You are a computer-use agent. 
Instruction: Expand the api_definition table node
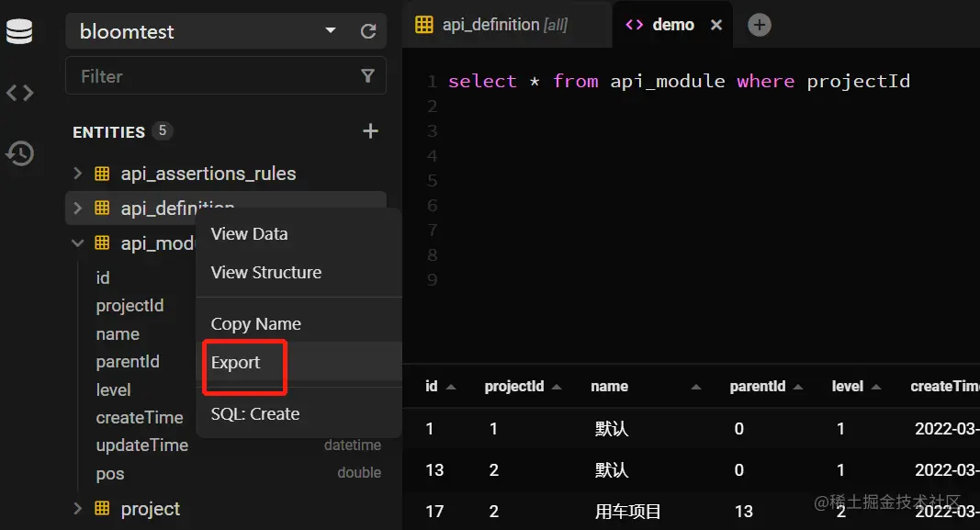point(77,209)
